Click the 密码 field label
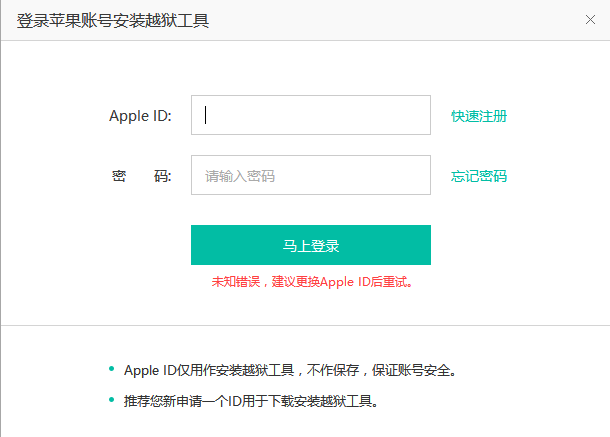 [x=141, y=177]
